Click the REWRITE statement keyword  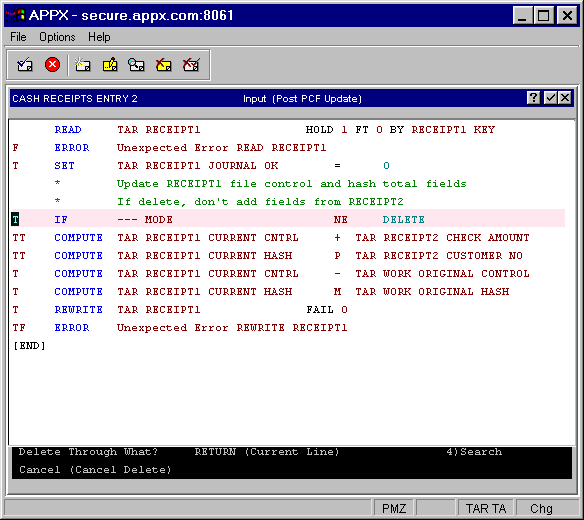click(x=78, y=310)
